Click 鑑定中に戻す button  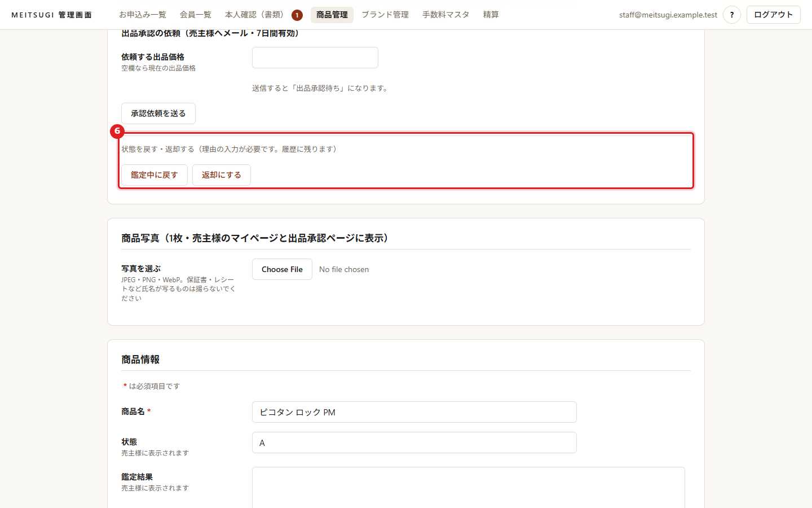click(x=155, y=175)
